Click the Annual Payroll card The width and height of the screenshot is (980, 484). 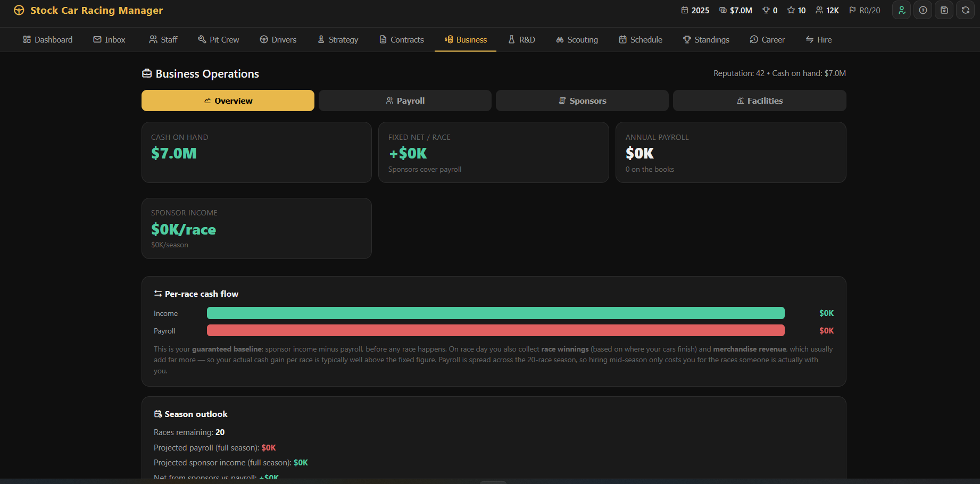731,153
